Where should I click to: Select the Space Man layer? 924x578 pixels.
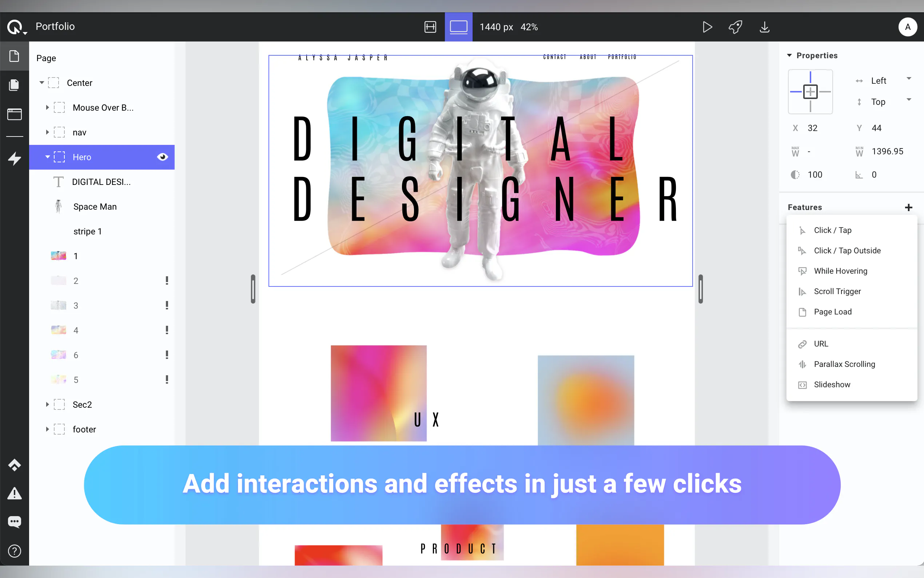click(95, 207)
